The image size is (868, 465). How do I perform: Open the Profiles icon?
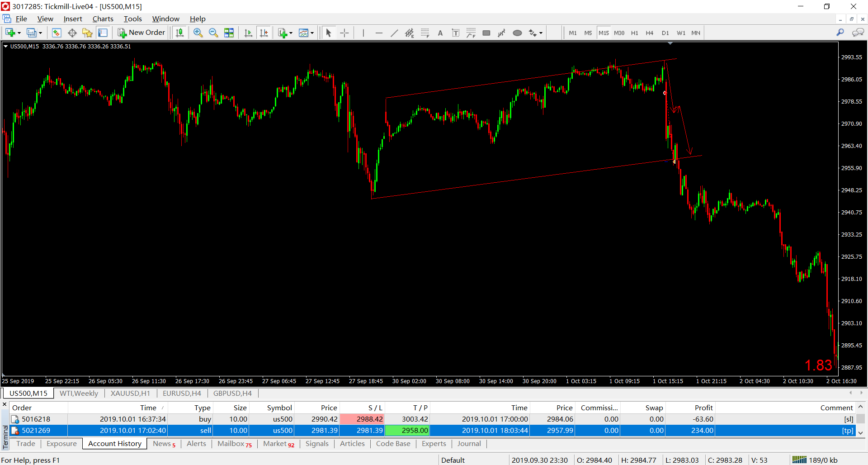click(x=31, y=33)
